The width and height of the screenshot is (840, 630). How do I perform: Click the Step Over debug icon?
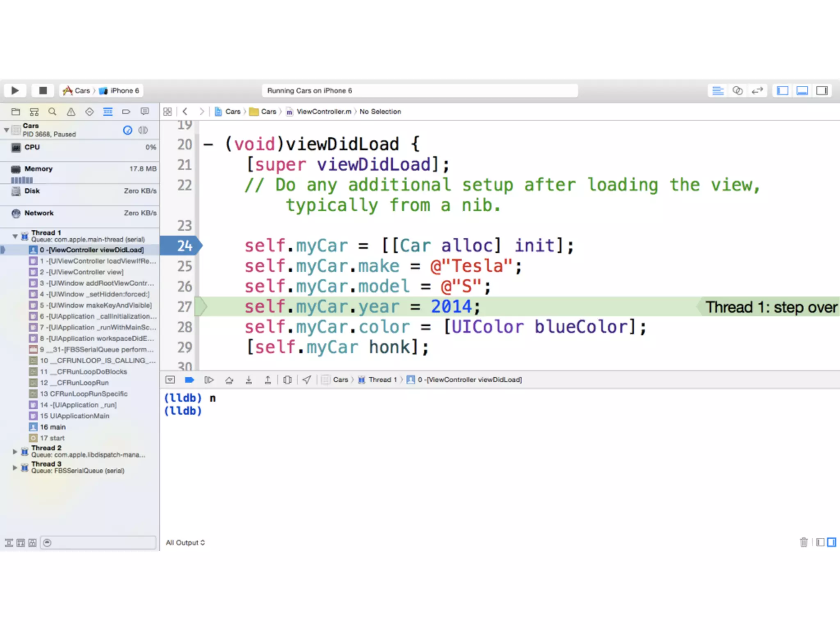(229, 380)
